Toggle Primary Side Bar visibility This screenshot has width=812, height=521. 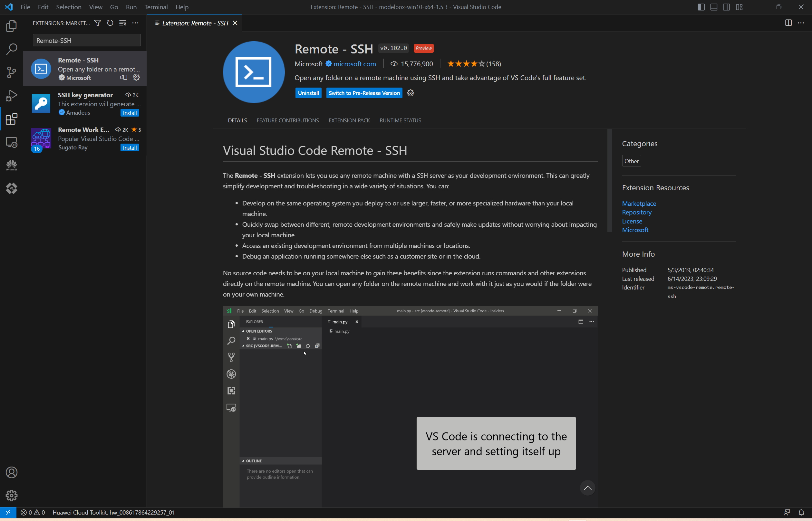701,7
